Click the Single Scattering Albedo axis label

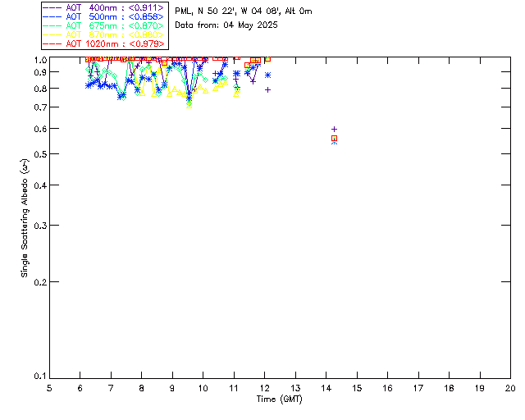pyautogui.click(x=25, y=218)
